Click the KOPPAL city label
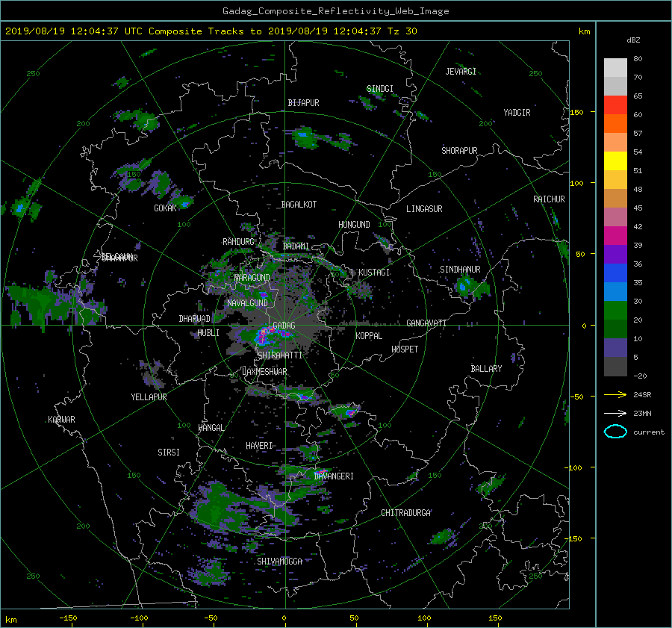The image size is (672, 628). (369, 336)
